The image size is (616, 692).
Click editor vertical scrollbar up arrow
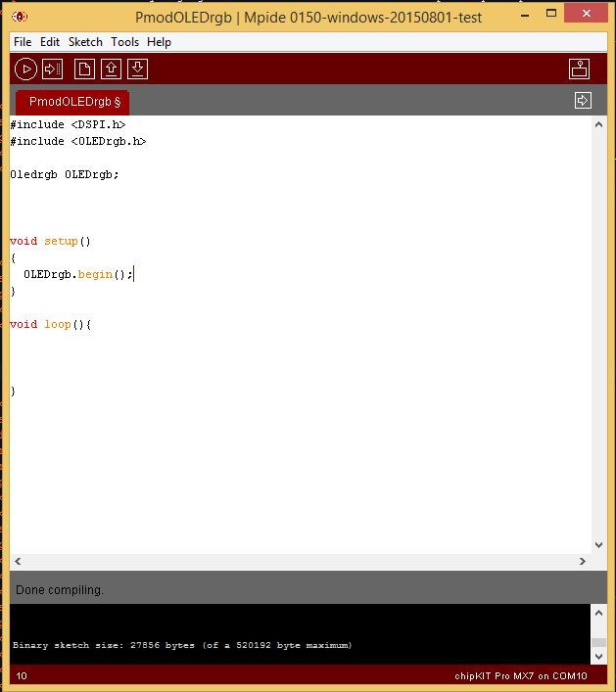pyautogui.click(x=598, y=124)
